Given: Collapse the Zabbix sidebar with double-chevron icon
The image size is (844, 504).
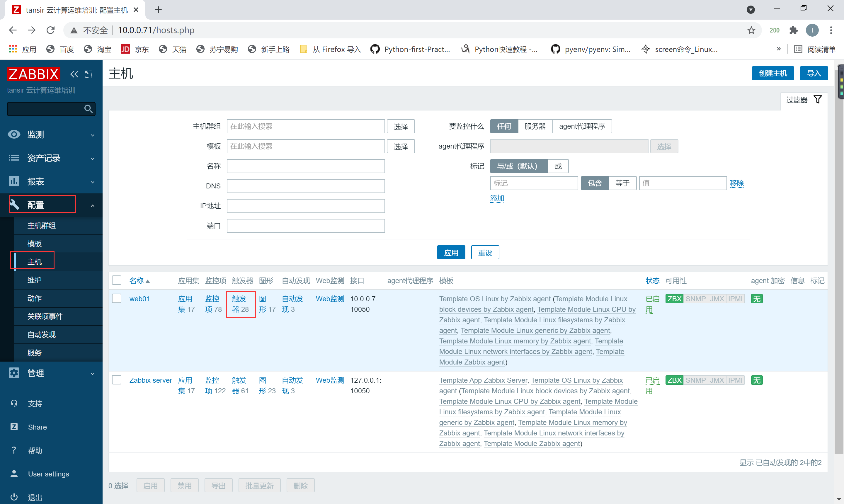Looking at the screenshot, I should click(74, 74).
